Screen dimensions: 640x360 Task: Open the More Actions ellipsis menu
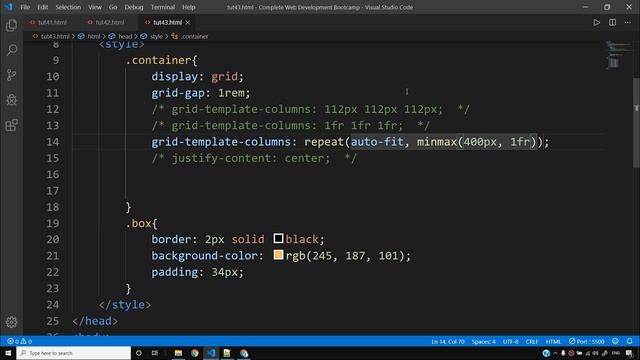point(628,22)
